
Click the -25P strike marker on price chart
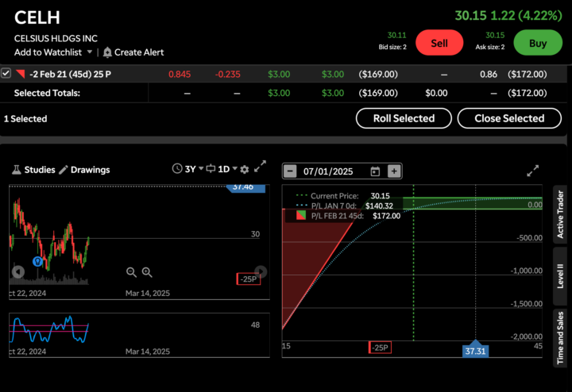pyautogui.click(x=249, y=279)
